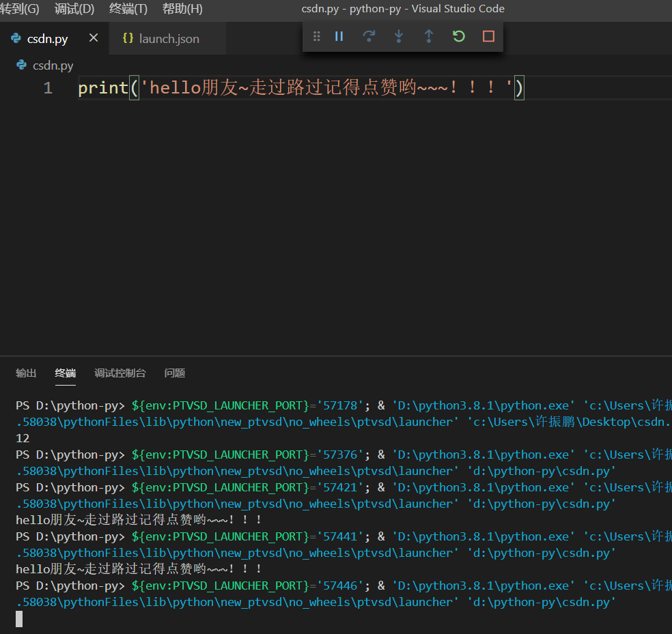Stop the debugger with red square icon
The width and height of the screenshot is (672, 634).
coord(488,36)
